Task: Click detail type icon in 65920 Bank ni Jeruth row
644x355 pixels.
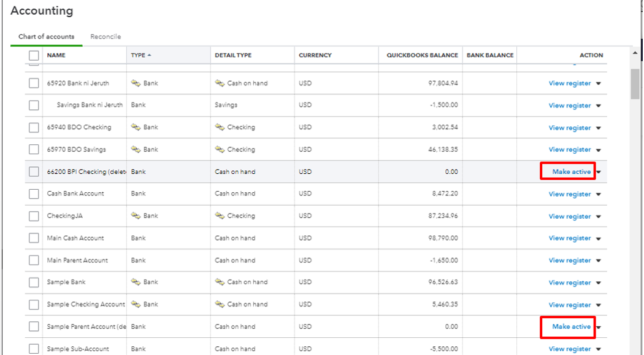Action: pos(220,83)
